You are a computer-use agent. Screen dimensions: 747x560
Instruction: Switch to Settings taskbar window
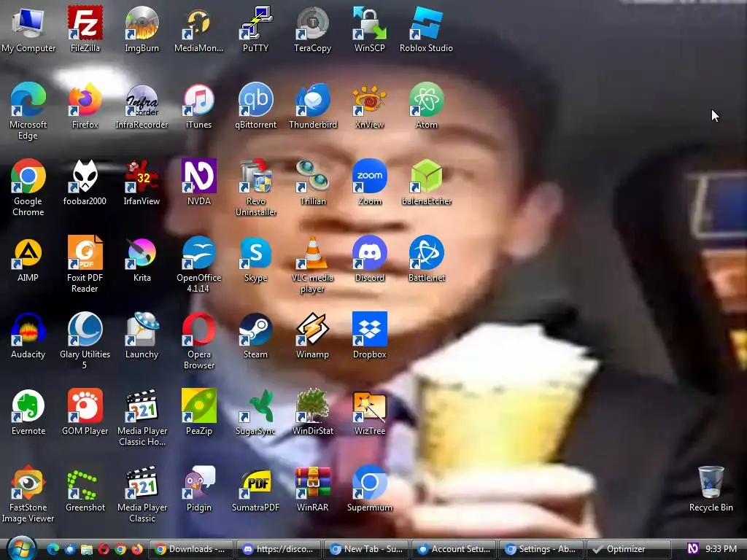click(542, 549)
